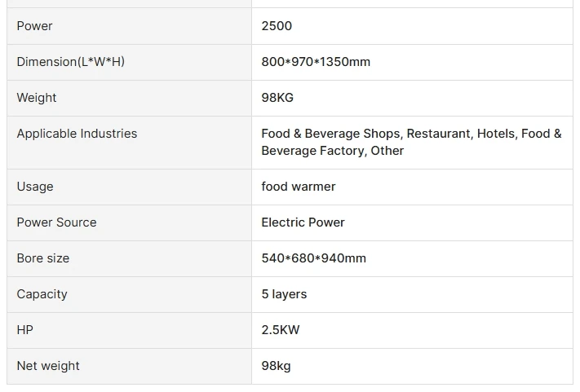Image resolution: width=580 pixels, height=392 pixels.
Task: Click the 2500 power value
Action: click(x=277, y=26)
